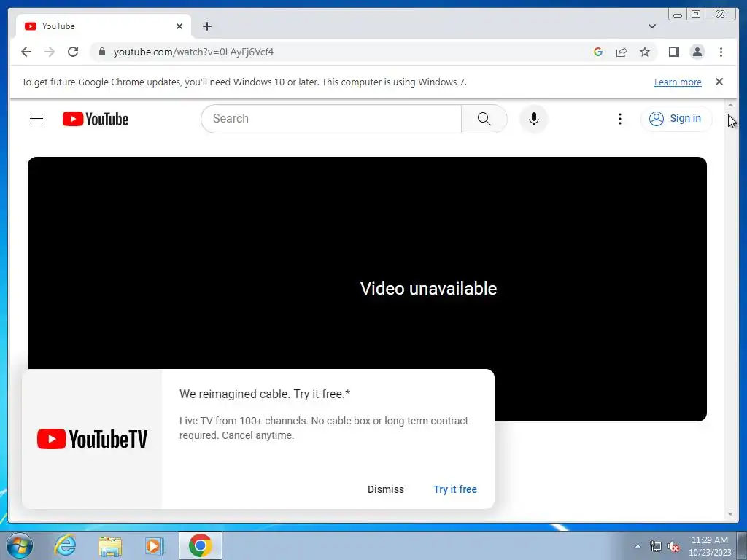Click the Google search icon in omnibox
This screenshot has width=747, height=560.
pos(598,52)
